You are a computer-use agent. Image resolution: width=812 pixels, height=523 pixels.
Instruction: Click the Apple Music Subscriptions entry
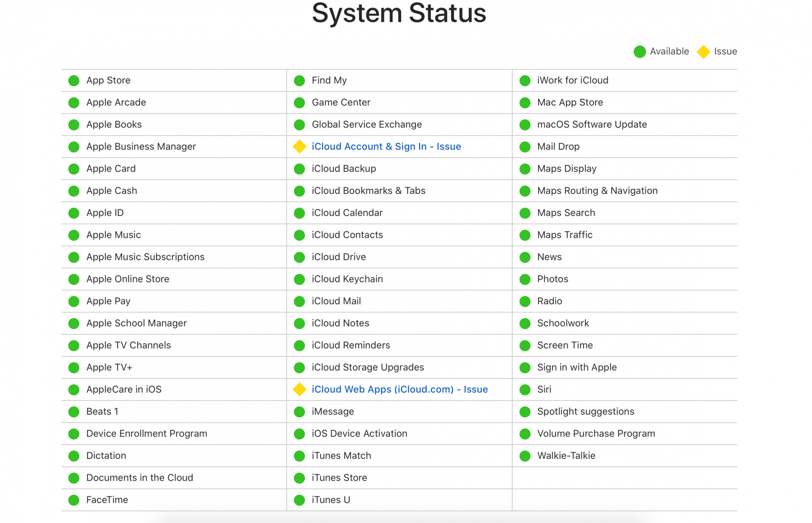[x=145, y=257]
